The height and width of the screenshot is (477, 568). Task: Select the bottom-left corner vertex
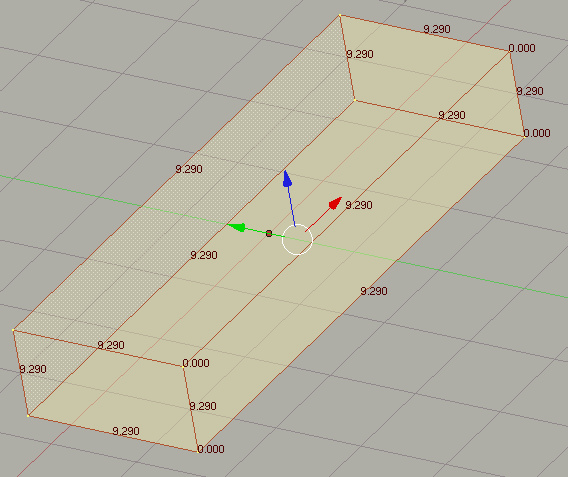pos(28,416)
